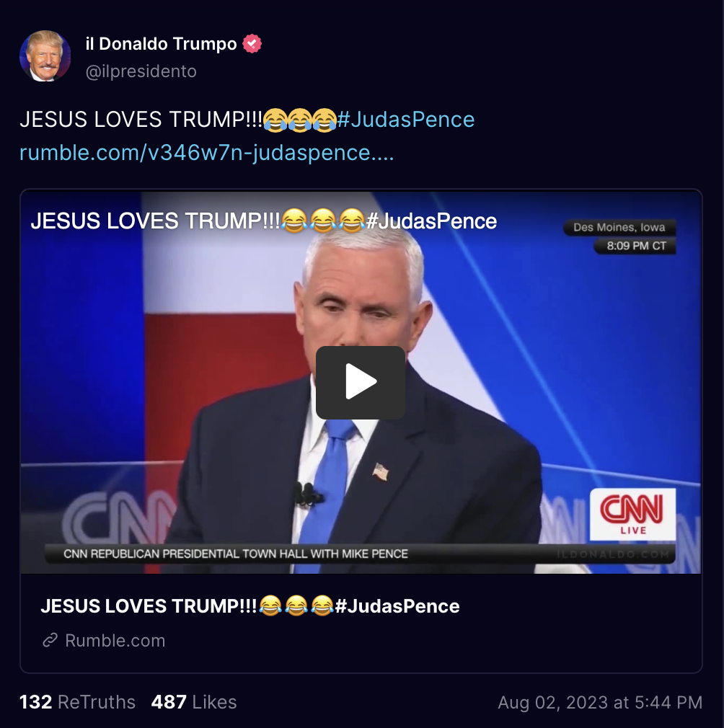
Task: Play the Rumble video
Action: tap(361, 382)
